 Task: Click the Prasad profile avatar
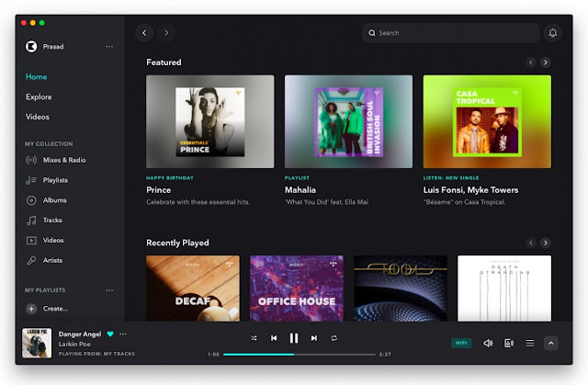pyautogui.click(x=31, y=47)
